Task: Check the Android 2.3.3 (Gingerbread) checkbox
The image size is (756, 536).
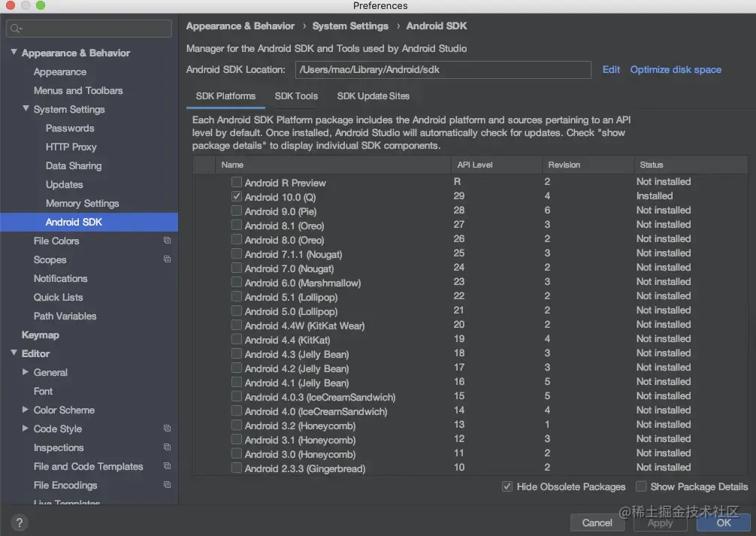Action: (236, 468)
